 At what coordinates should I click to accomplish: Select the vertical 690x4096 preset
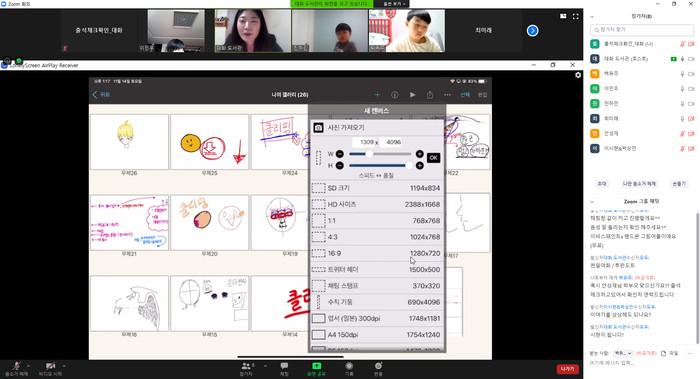point(377,302)
